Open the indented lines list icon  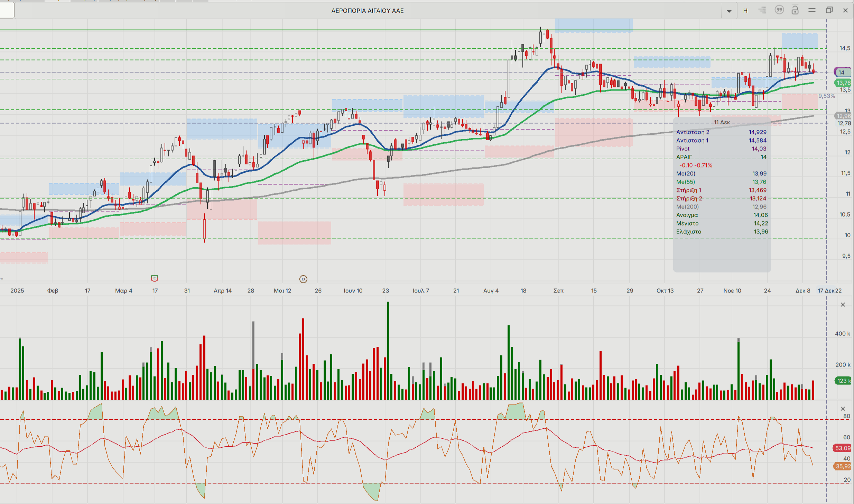click(762, 10)
